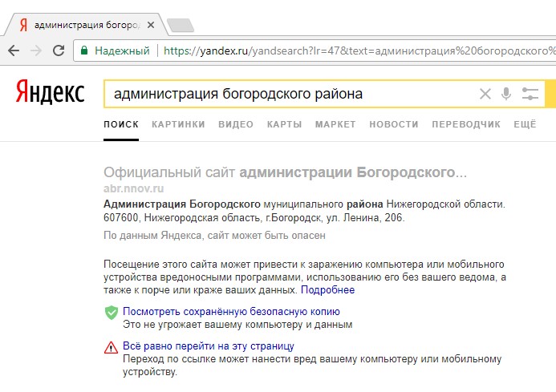The width and height of the screenshot is (556, 392).
Task: Open the Видео search tab
Action: click(235, 124)
